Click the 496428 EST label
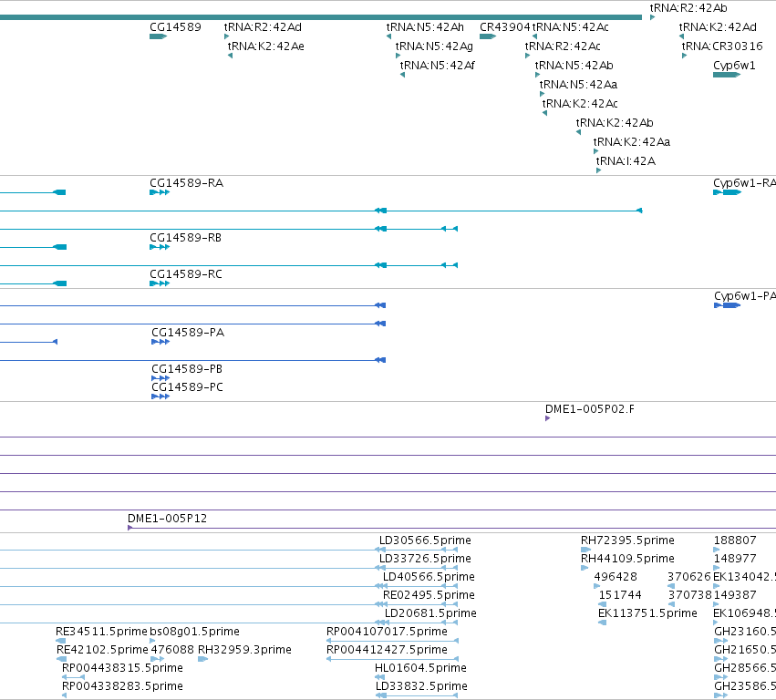 tap(616, 577)
